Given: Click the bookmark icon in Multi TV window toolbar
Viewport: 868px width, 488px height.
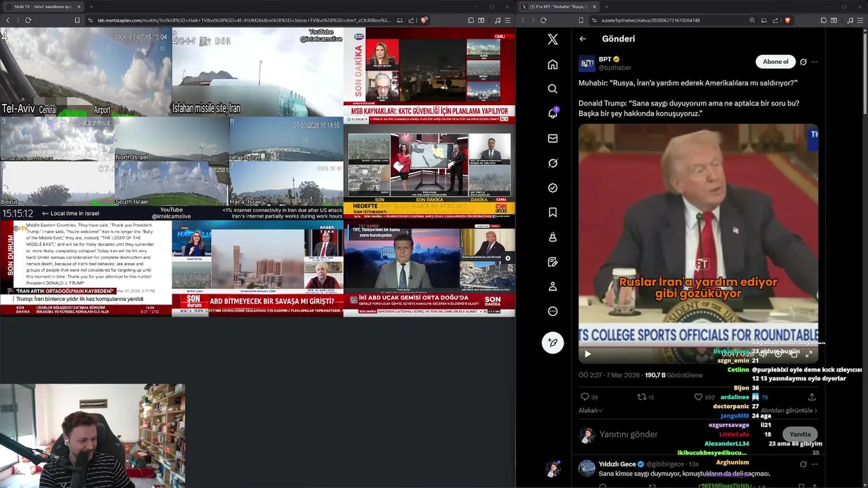Looking at the screenshot, I should pyautogui.click(x=77, y=20).
